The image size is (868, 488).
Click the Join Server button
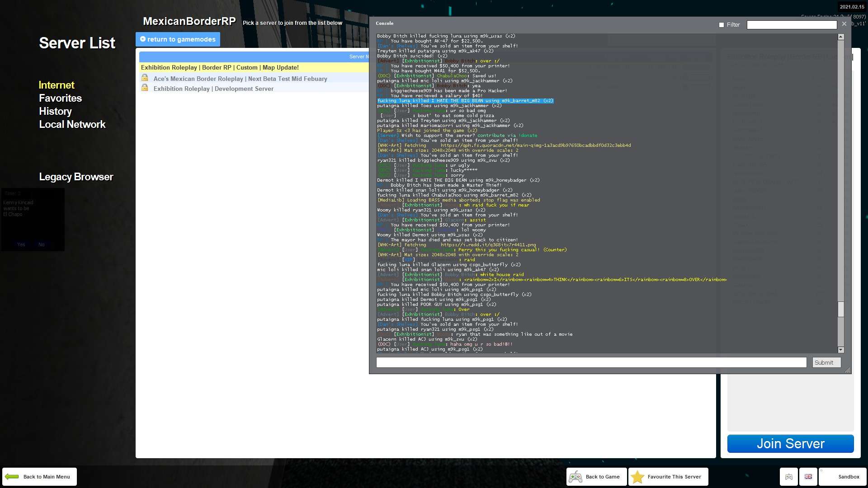coord(790,444)
